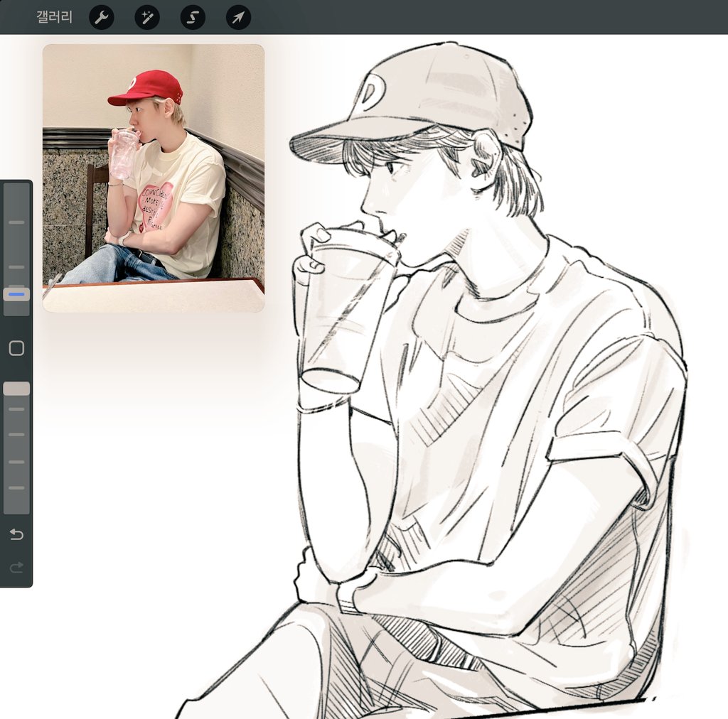This screenshot has height=719, width=728.
Task: Activate the Selection S-ribbon tool
Action: (193, 18)
